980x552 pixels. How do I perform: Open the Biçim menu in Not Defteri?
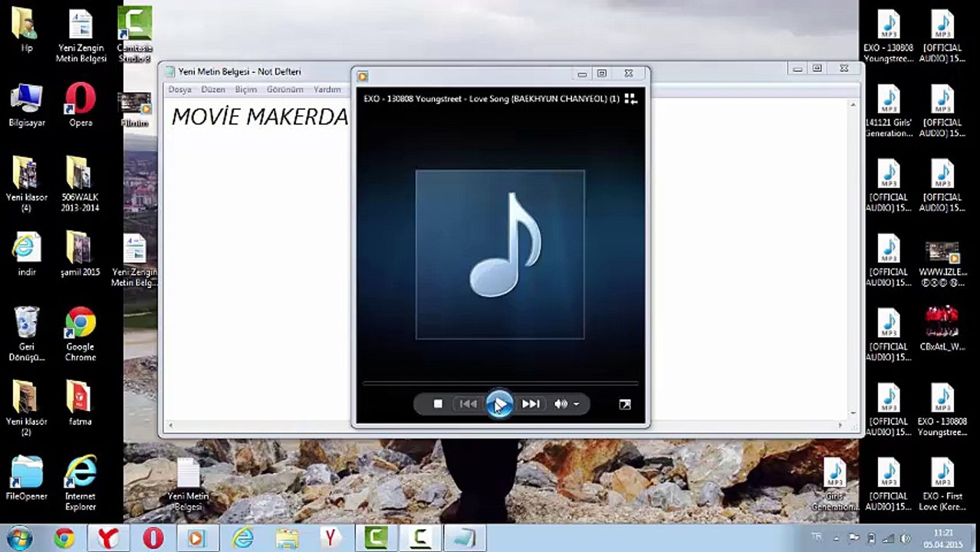coord(246,90)
